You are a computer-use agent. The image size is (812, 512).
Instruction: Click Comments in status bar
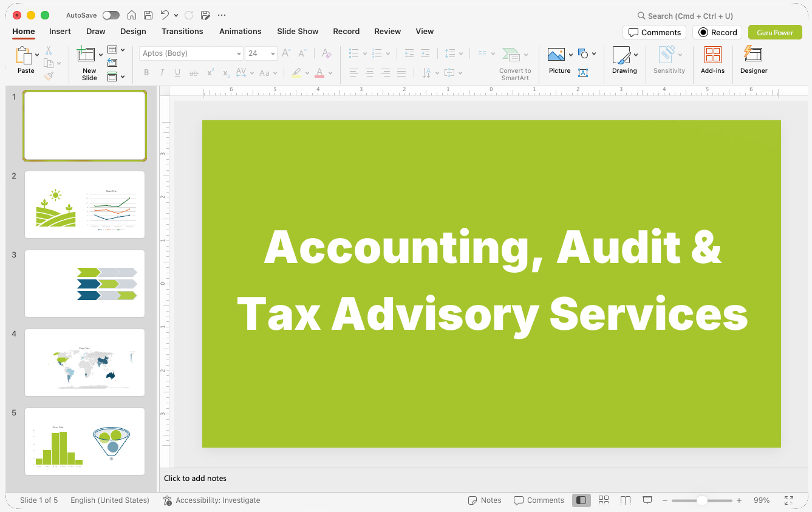(x=539, y=500)
